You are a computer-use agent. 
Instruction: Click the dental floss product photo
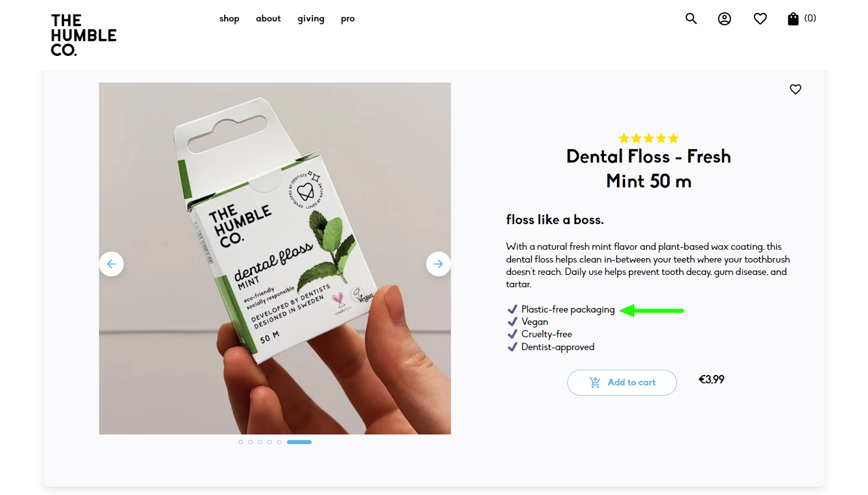coord(275,258)
